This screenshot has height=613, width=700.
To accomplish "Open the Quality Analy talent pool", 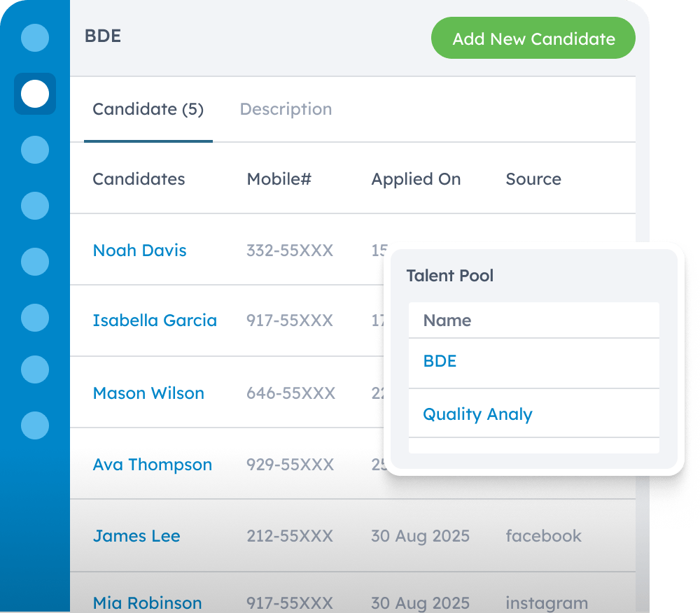I will [x=477, y=414].
